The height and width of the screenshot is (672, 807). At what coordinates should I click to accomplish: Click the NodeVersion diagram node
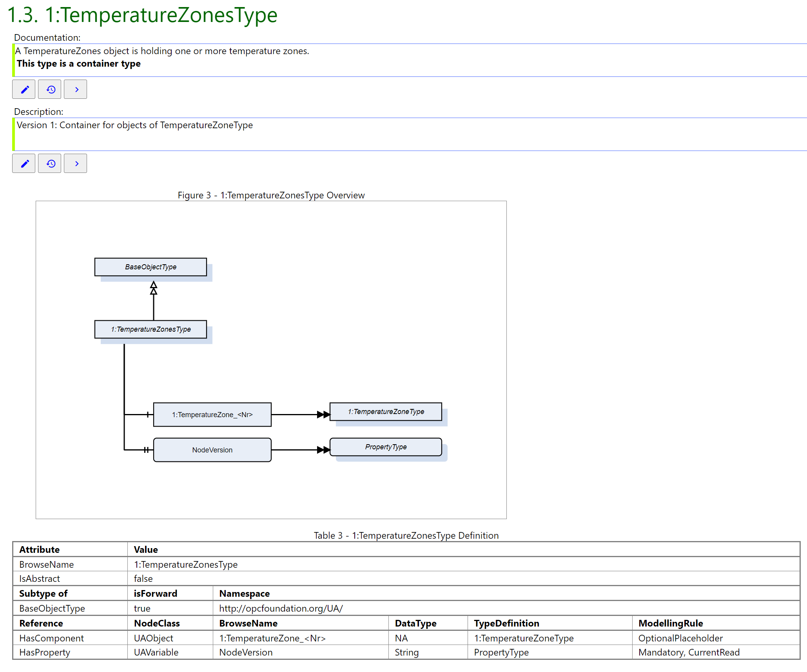click(212, 450)
